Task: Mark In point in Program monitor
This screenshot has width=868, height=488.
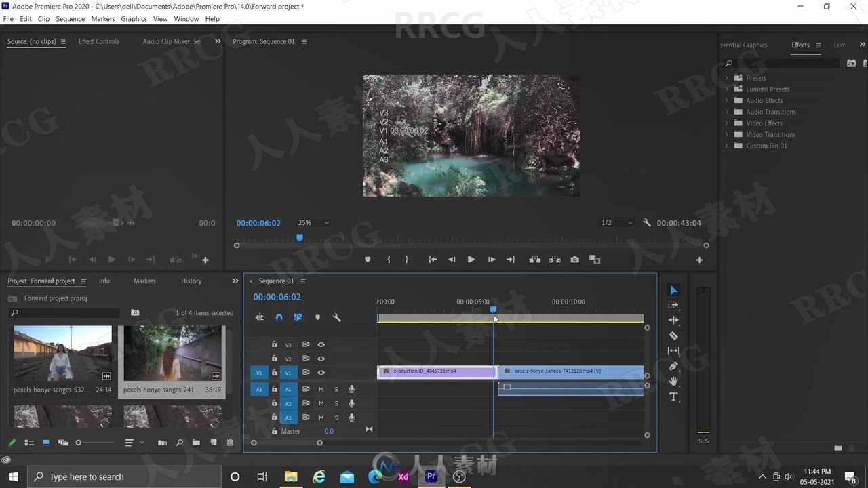Action: point(389,260)
